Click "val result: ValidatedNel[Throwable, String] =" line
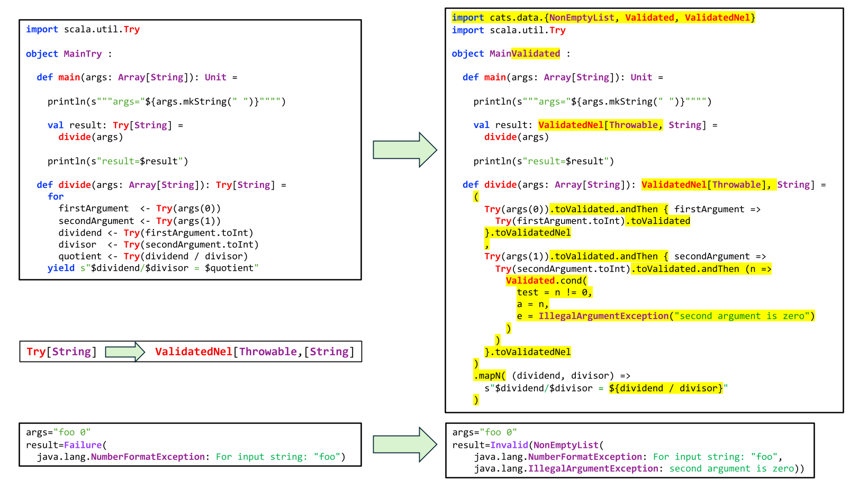The image size is (868, 488). [x=596, y=125]
